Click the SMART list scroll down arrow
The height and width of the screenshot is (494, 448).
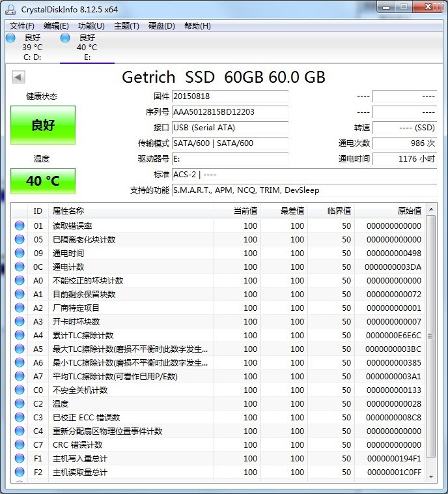click(431, 477)
